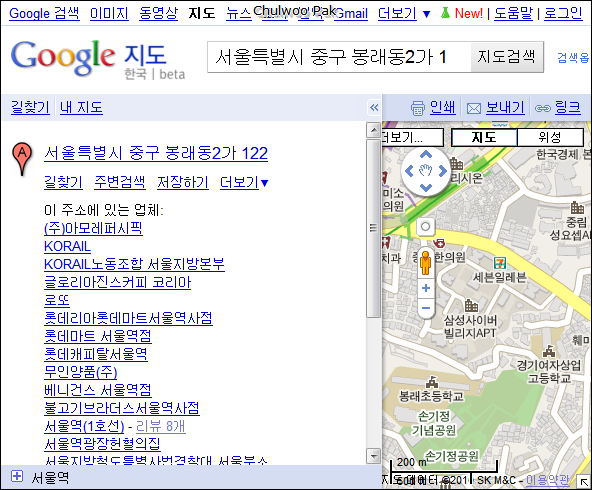Screen dimensions: 592x490
Task: Click the 중림 apartment building icon on map
Action: [577, 207]
